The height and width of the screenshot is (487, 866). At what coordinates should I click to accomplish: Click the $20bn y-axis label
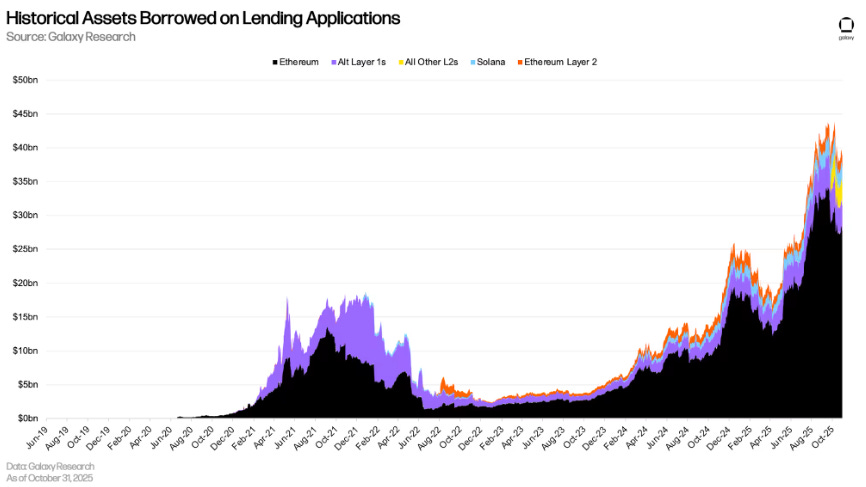tap(25, 283)
